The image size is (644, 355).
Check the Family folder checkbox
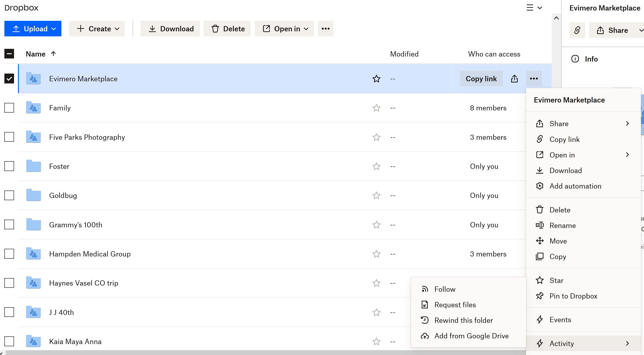tap(9, 108)
